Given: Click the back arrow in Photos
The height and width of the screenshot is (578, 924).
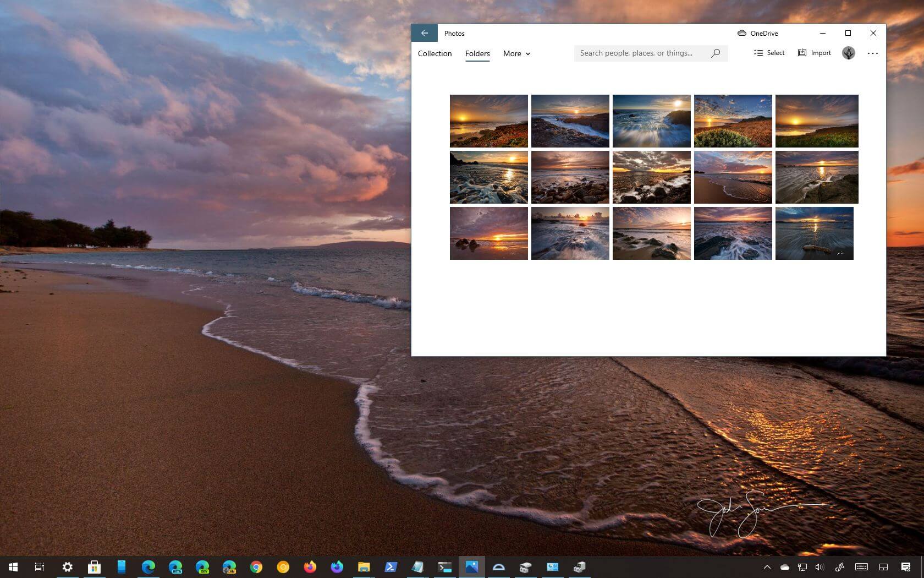Looking at the screenshot, I should point(424,33).
